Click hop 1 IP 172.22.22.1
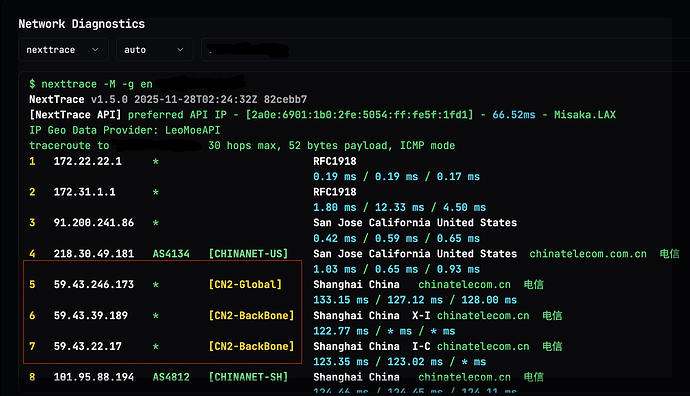The width and height of the screenshot is (690, 396). pos(88,161)
